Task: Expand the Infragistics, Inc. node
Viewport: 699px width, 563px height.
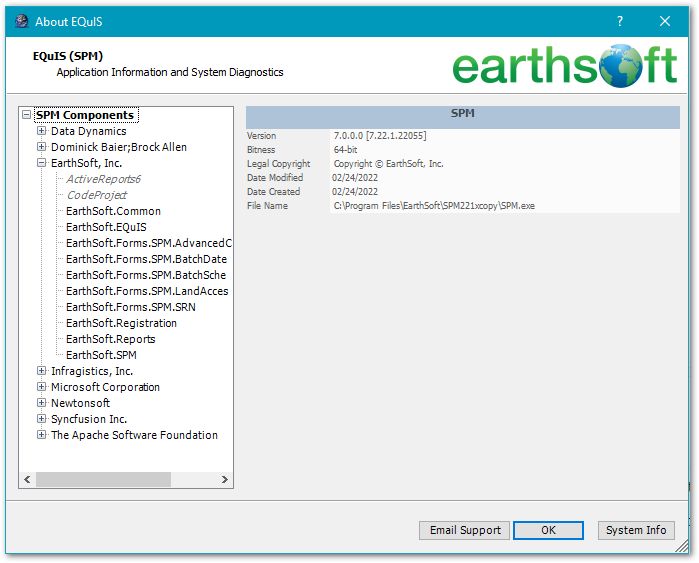Action: click(x=42, y=371)
